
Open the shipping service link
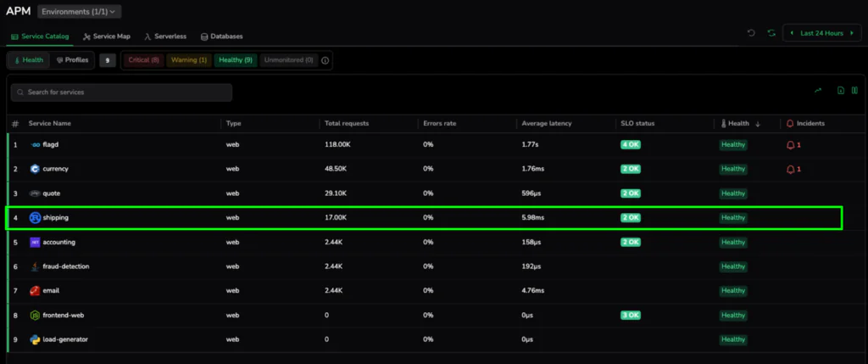tap(55, 218)
